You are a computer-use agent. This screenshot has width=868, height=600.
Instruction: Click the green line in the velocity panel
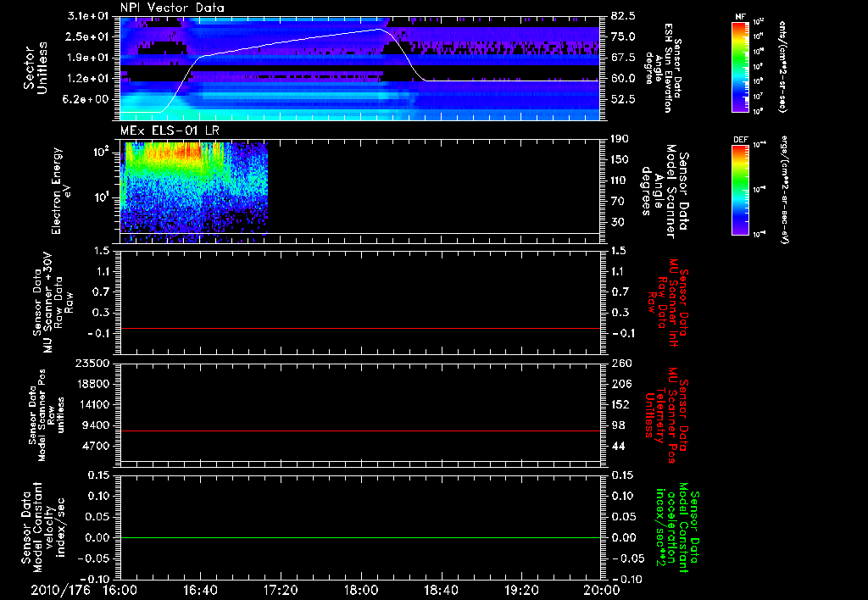tap(359, 537)
